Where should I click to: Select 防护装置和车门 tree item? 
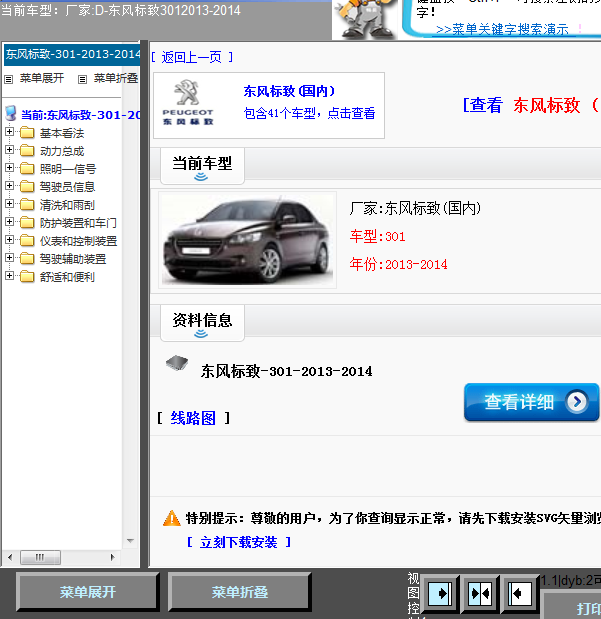click(78, 223)
